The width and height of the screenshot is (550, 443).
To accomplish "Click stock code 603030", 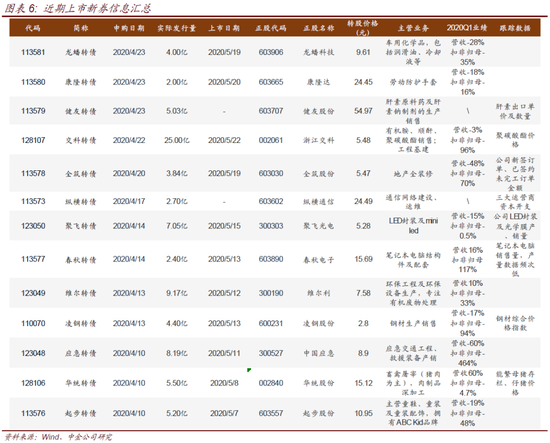I will coord(271,174).
